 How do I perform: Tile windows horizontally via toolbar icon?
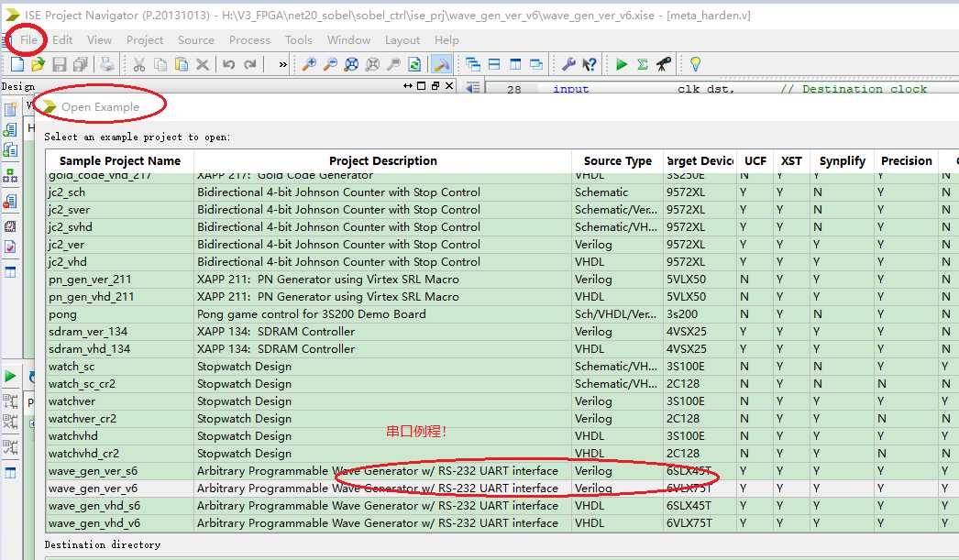pos(494,64)
